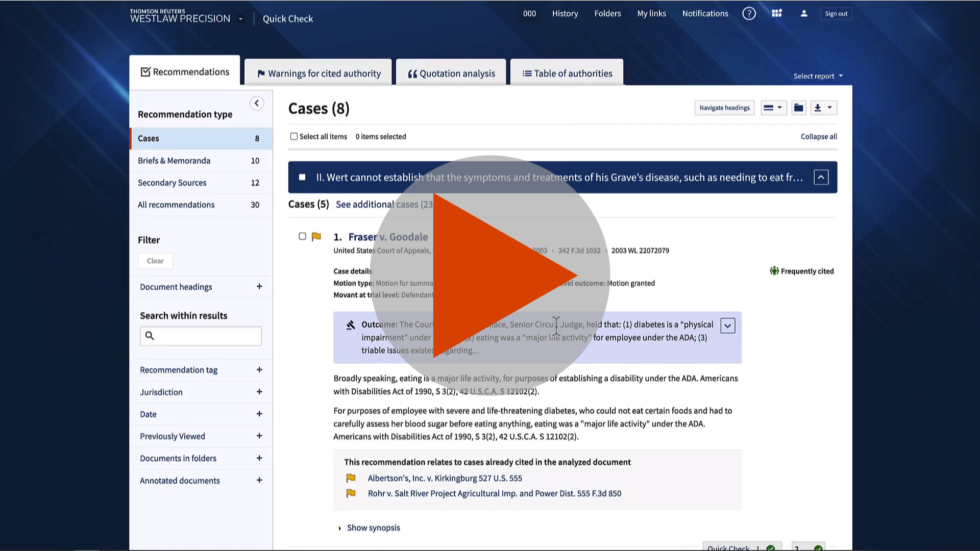980x551 pixels.
Task: Click the save to folder icon above results
Action: pos(798,108)
